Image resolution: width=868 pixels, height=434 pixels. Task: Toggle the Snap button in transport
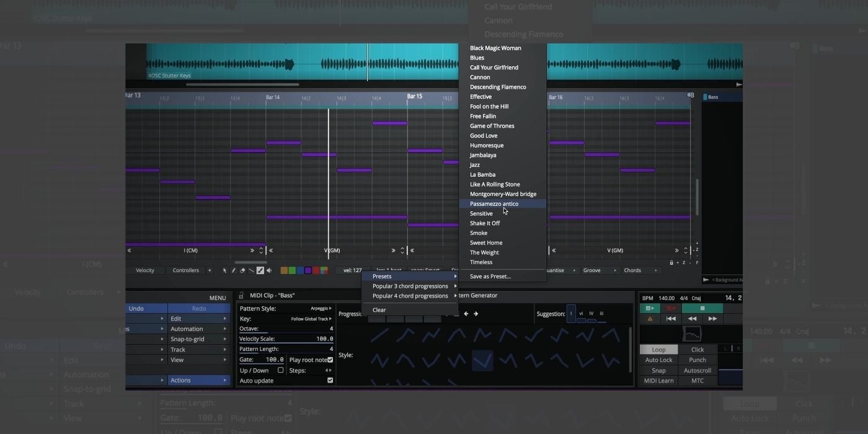[658, 370]
